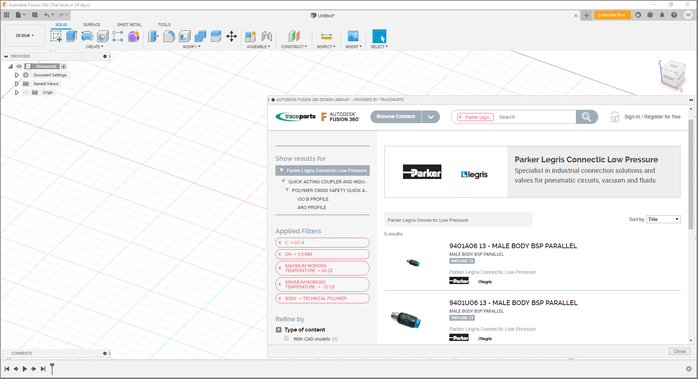698x379 pixels.
Task: Open the Sort by Title dropdown
Action: point(663,219)
